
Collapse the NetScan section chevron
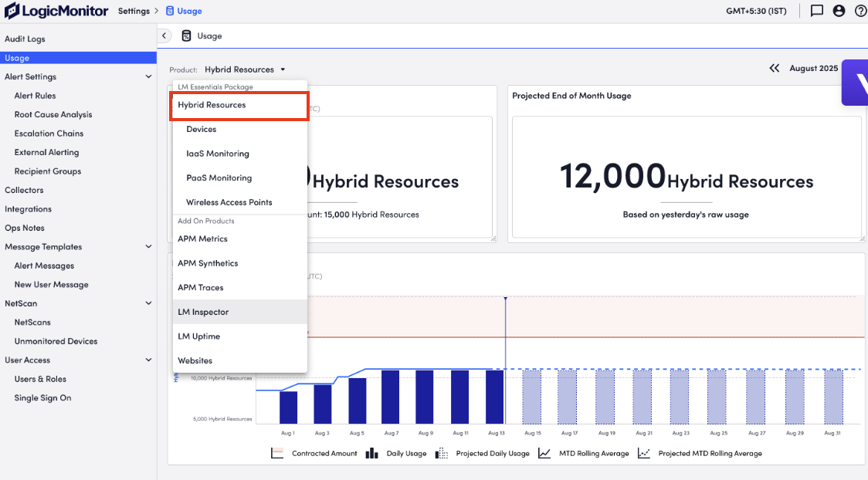(x=148, y=303)
